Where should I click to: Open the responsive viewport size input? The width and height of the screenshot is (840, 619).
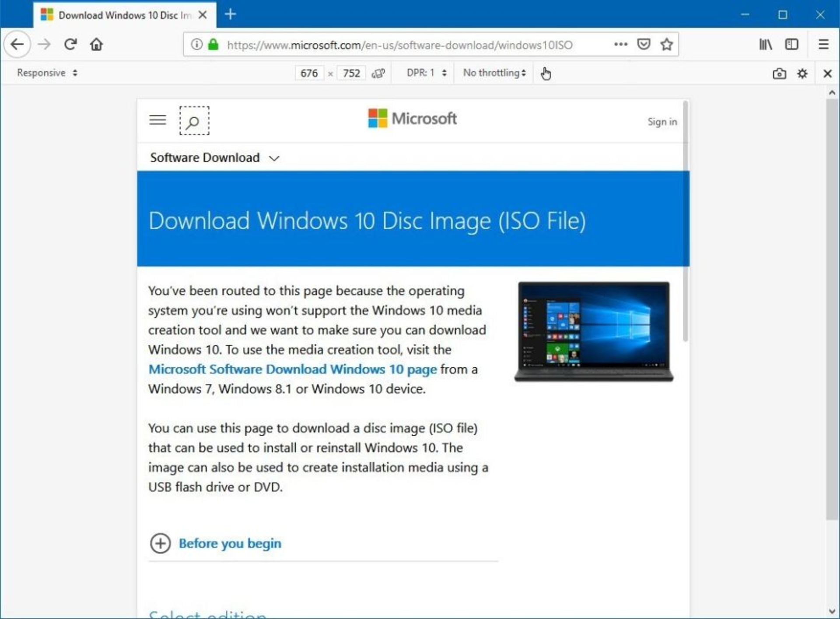click(308, 72)
